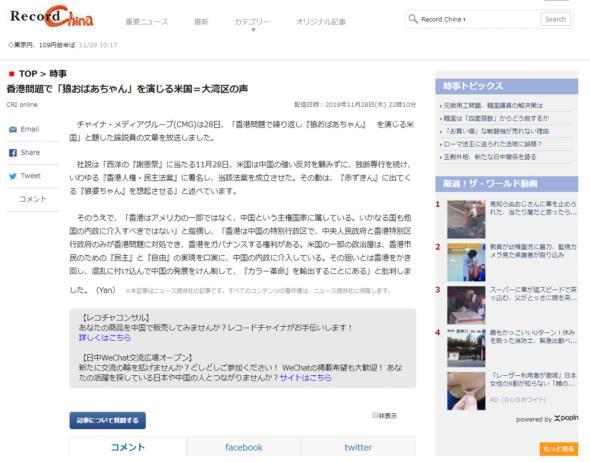This screenshot has height=462, width=590.
Task: Click the orange もっと見る button
Action: click(559, 448)
